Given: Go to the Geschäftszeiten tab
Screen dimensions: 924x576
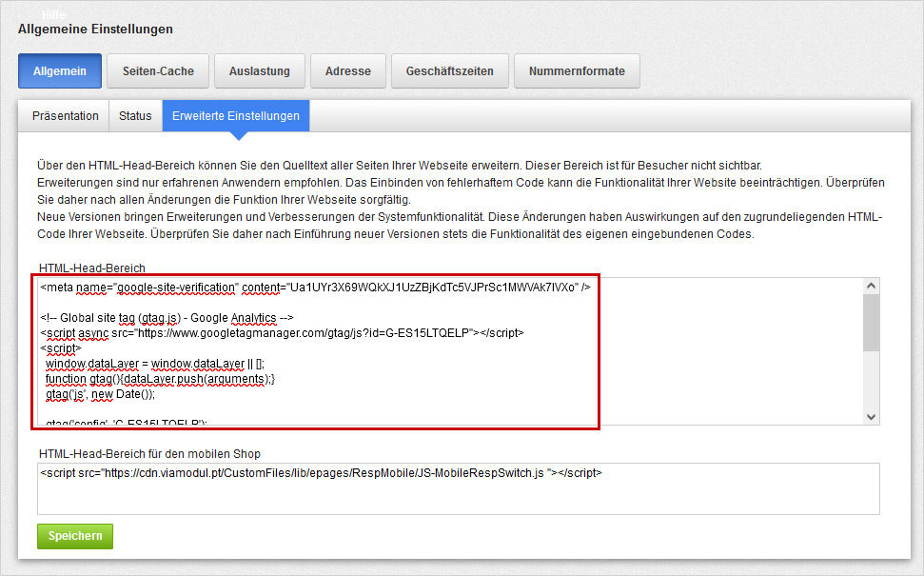Looking at the screenshot, I should tap(449, 71).
